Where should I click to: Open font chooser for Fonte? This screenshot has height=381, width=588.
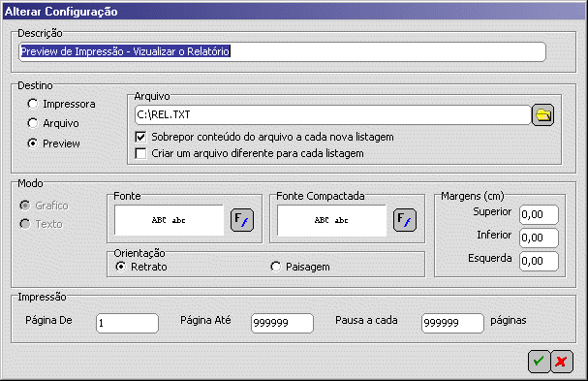(242, 220)
